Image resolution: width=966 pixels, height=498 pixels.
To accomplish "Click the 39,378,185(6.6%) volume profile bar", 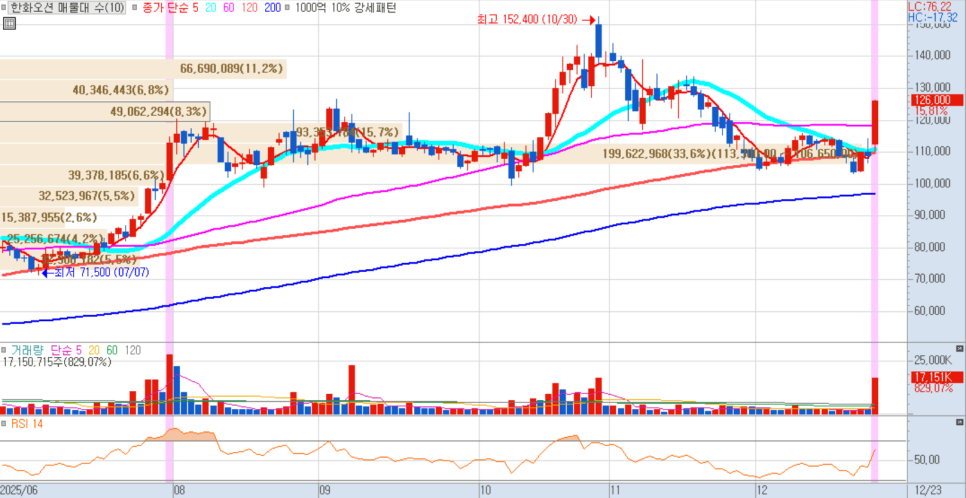I will coord(83,175).
